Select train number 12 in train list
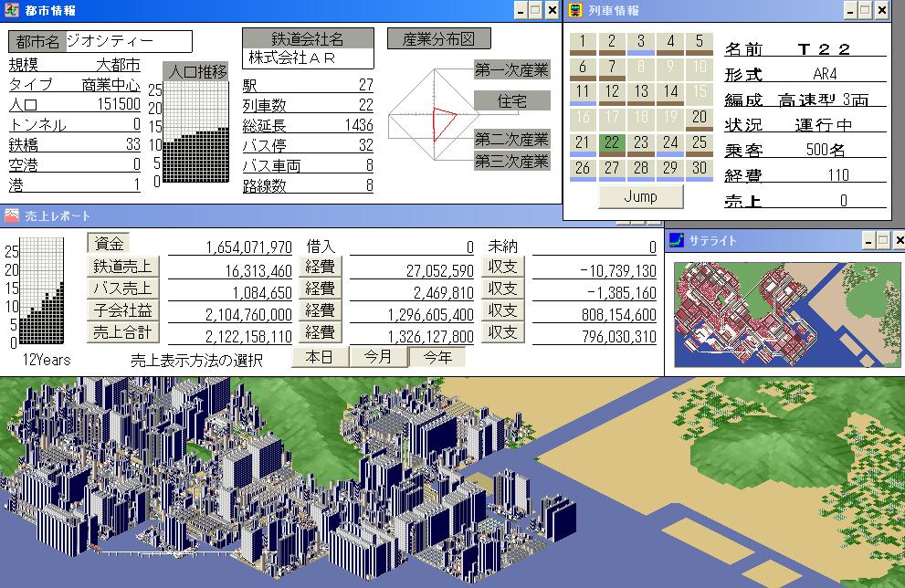This screenshot has height=588, width=905. tap(612, 93)
